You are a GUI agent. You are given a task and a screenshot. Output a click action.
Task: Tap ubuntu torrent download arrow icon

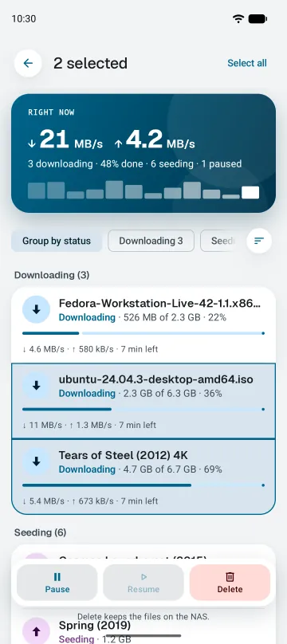coord(36,385)
